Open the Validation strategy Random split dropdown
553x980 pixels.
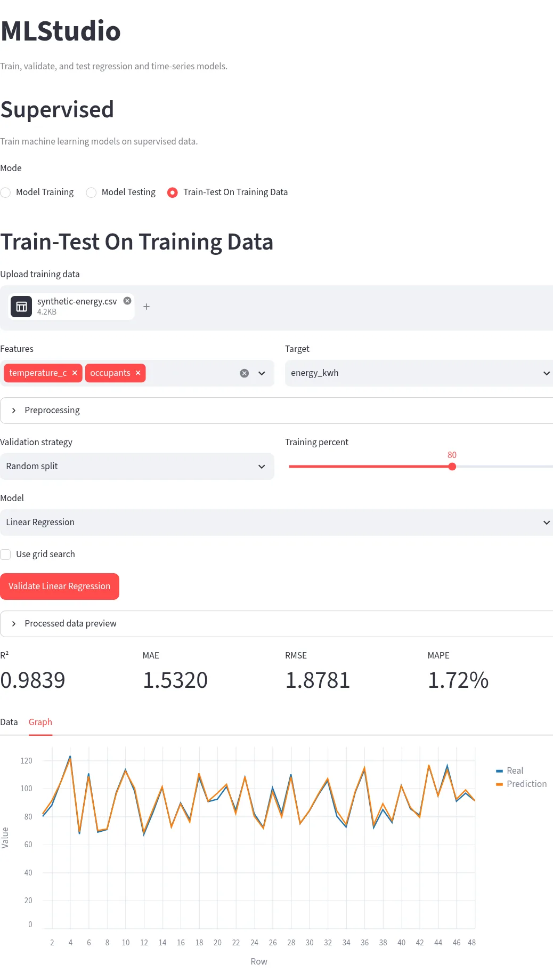(x=137, y=467)
